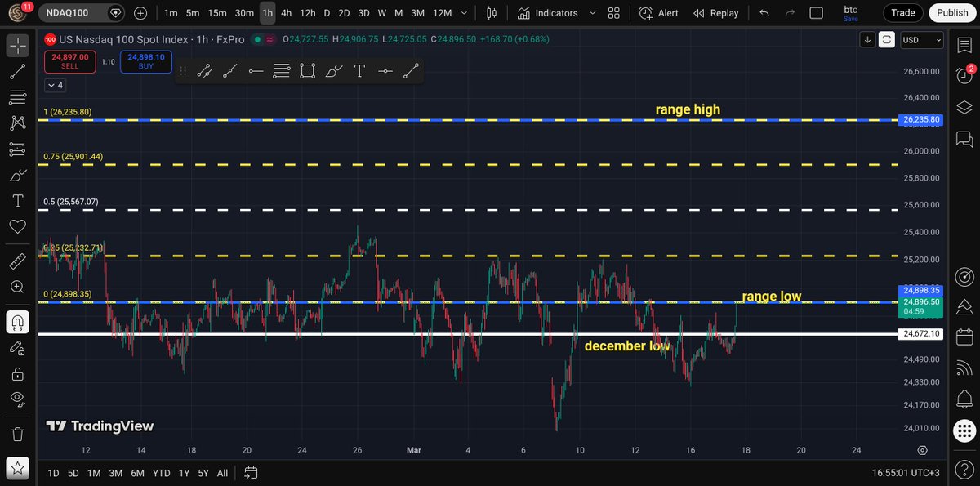Click the scroll-down arrow chart button
980x486 pixels.
(x=867, y=40)
